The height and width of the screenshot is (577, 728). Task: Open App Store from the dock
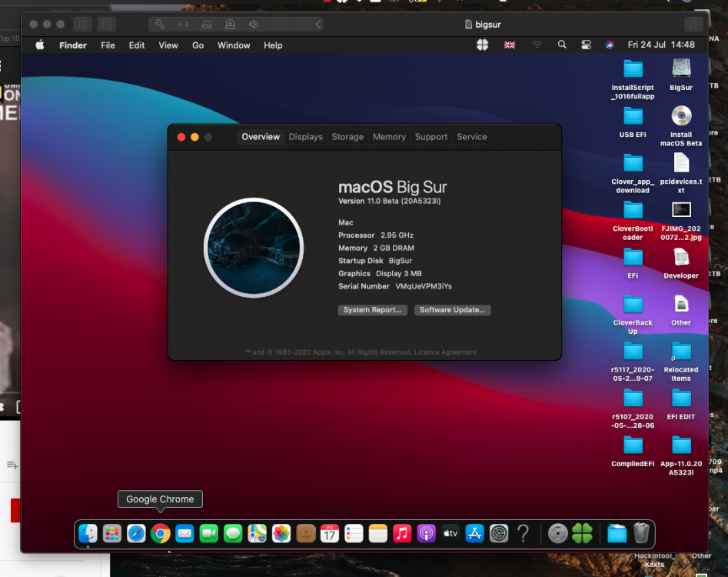[x=474, y=533]
